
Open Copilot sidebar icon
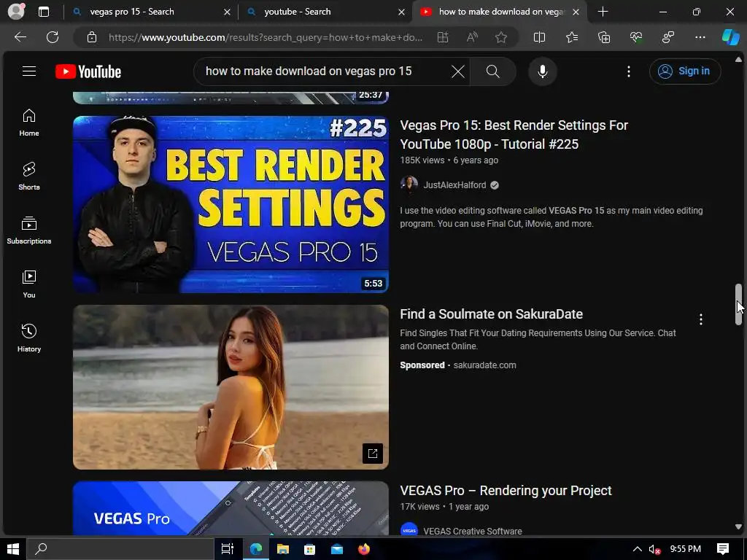tap(730, 37)
